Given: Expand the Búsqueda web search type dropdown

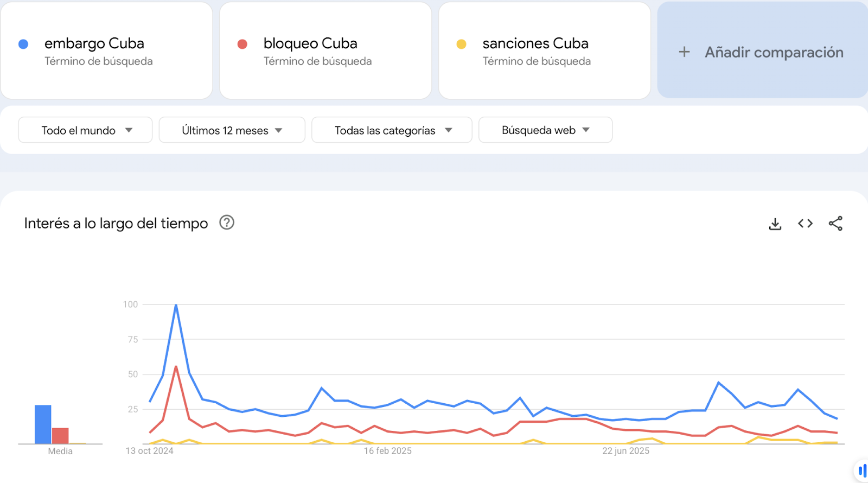Looking at the screenshot, I should coord(545,130).
